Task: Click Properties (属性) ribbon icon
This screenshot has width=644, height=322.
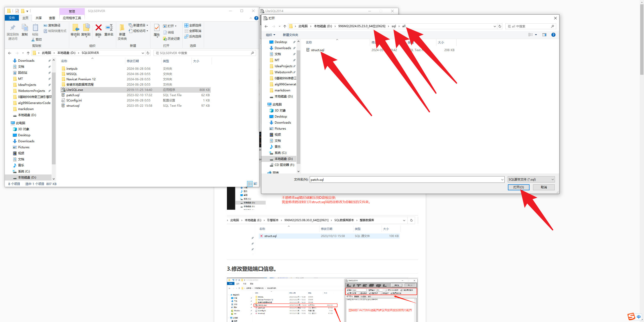Action: point(157,30)
